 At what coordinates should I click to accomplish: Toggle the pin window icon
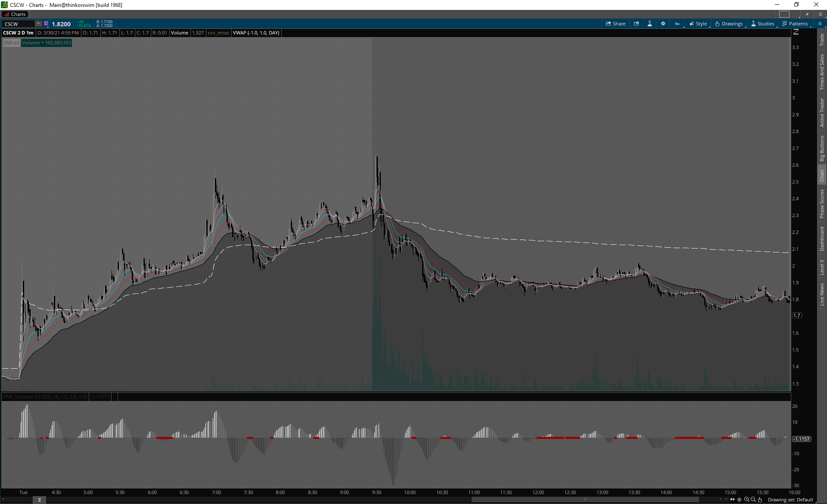pos(807,14)
